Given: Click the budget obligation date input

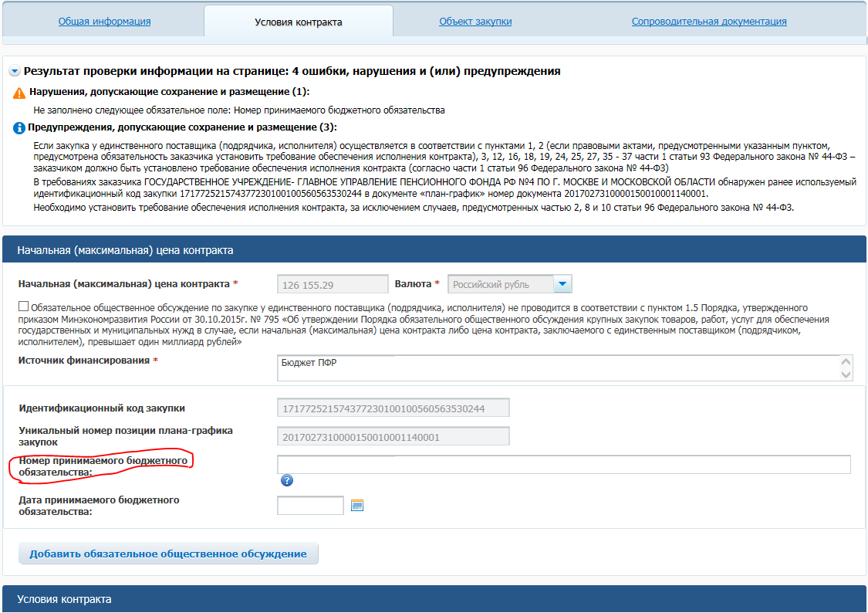Looking at the screenshot, I should (310, 506).
